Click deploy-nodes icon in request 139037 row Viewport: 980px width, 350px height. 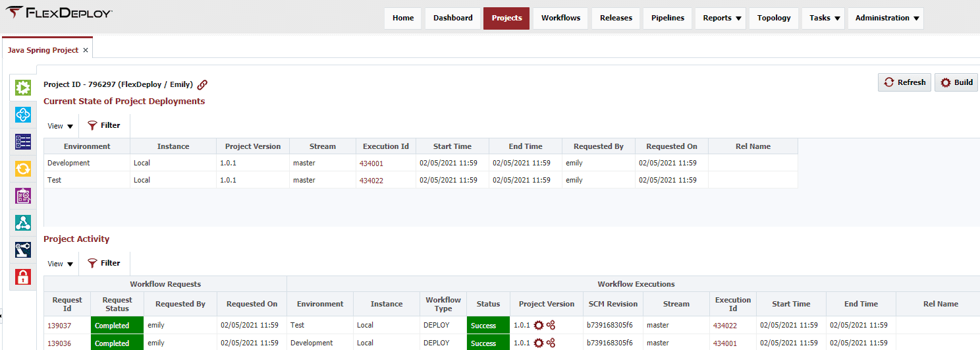pyautogui.click(x=551, y=325)
